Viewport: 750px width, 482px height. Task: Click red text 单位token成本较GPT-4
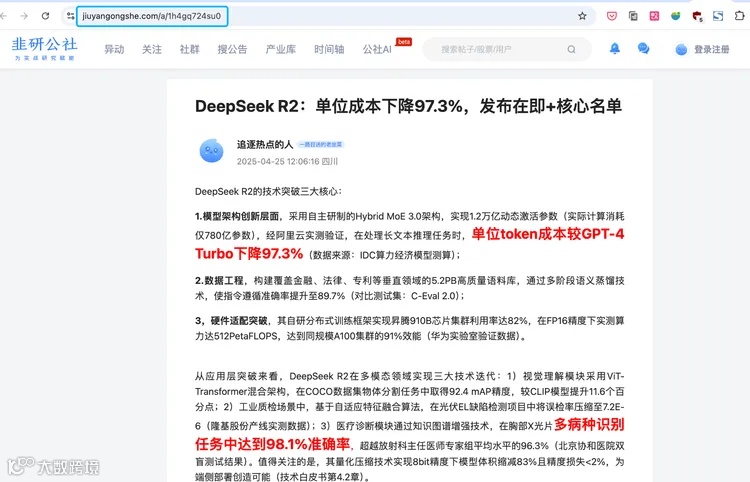[548, 234]
